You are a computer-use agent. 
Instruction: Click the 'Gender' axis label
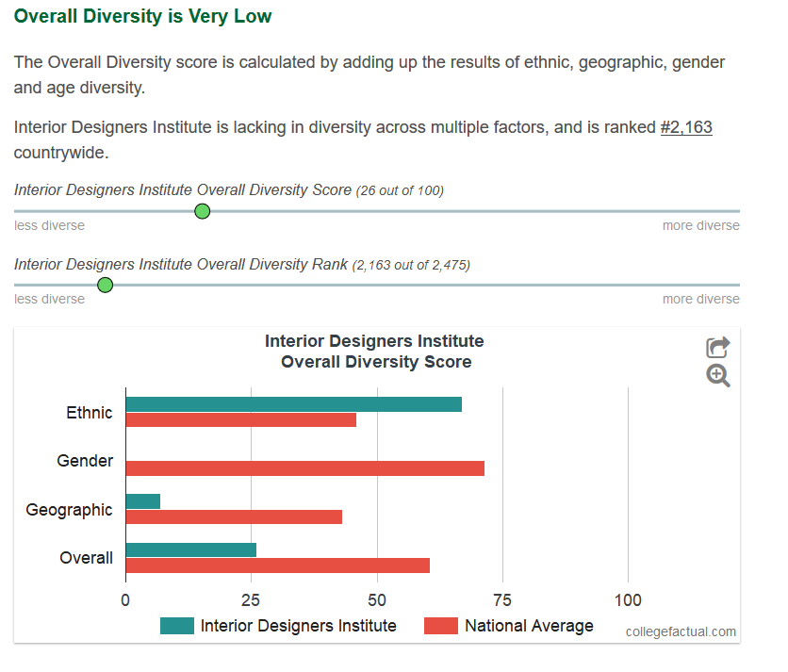click(x=85, y=461)
